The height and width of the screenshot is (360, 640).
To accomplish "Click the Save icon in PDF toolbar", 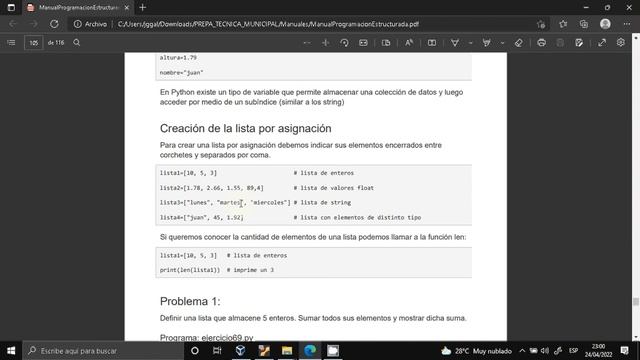I will click(x=560, y=42).
